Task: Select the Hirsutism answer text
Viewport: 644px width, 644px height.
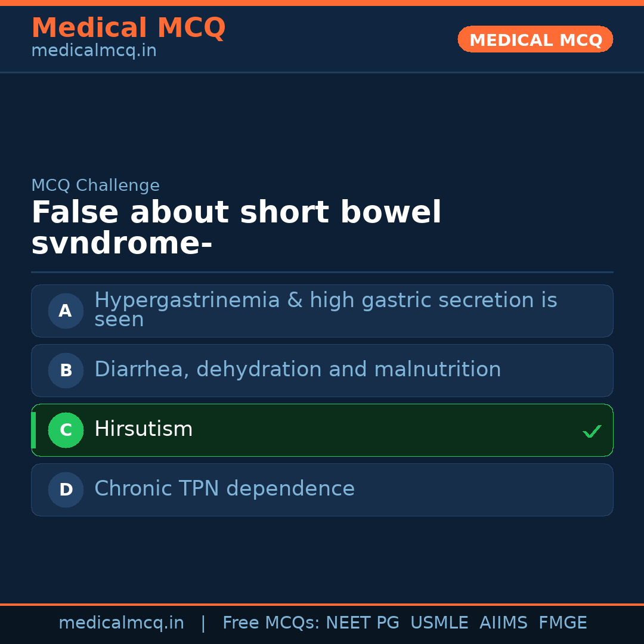Action: [x=143, y=429]
